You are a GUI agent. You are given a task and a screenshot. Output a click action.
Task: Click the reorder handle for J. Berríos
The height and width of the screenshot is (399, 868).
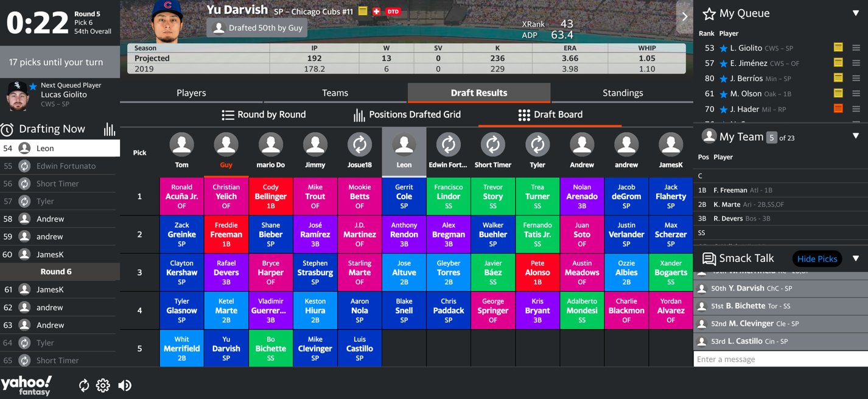856,78
